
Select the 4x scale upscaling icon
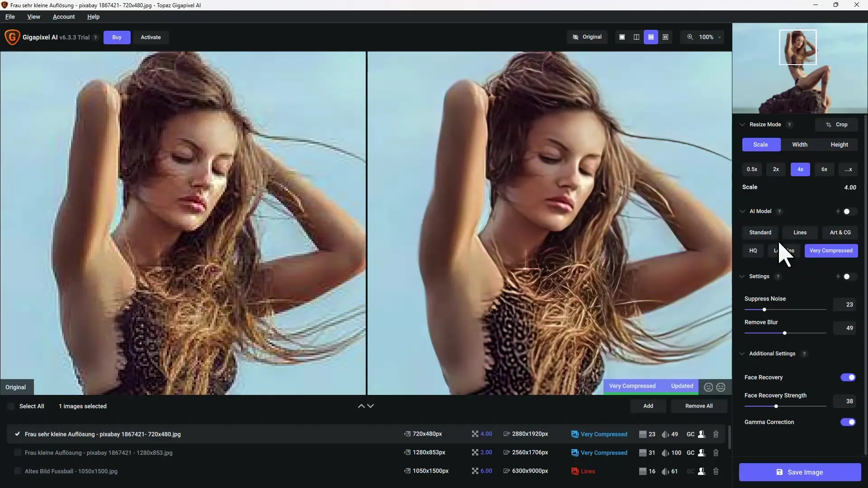pyautogui.click(x=800, y=169)
